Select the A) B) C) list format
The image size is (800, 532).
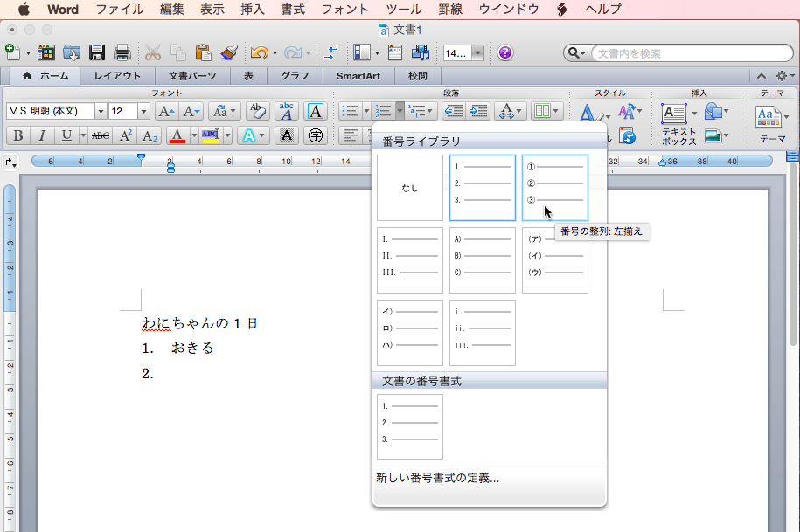[482, 260]
